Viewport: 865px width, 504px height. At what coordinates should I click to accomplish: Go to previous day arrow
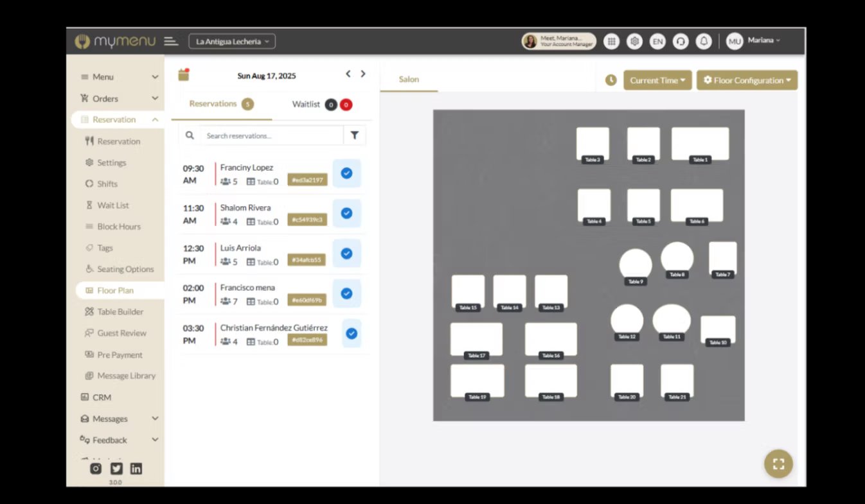tap(348, 74)
